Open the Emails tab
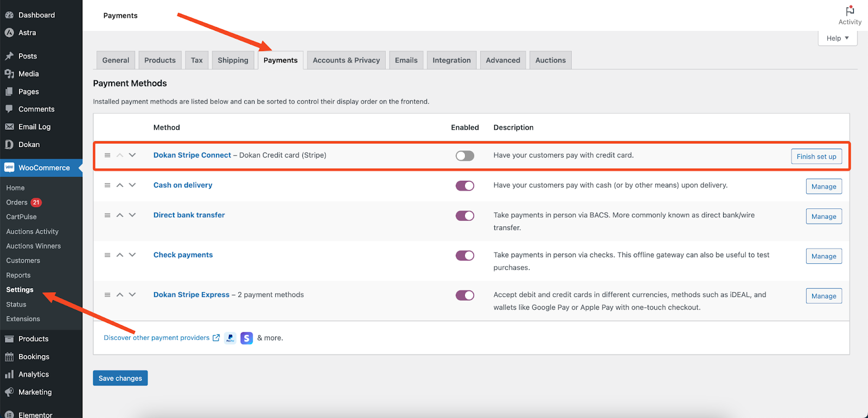 point(406,60)
